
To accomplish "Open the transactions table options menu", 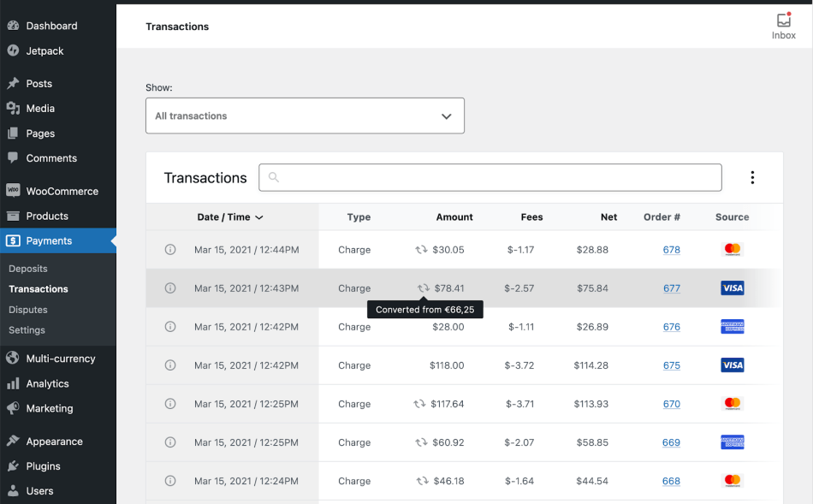I will [752, 178].
